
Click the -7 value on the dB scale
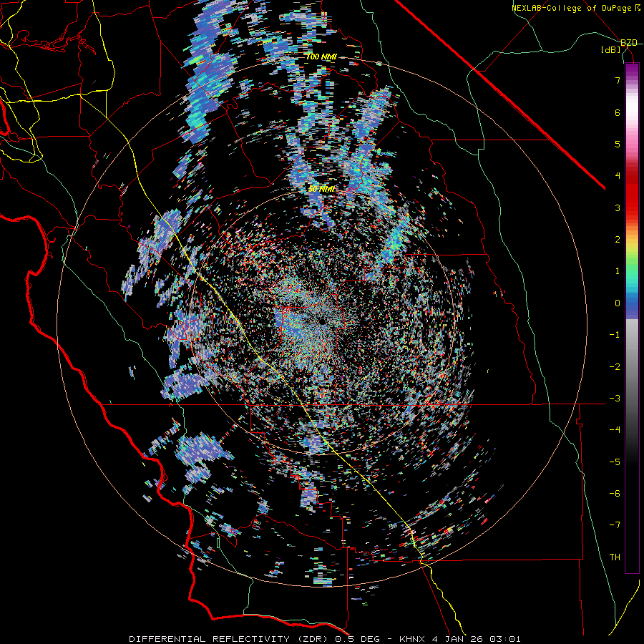(615, 525)
